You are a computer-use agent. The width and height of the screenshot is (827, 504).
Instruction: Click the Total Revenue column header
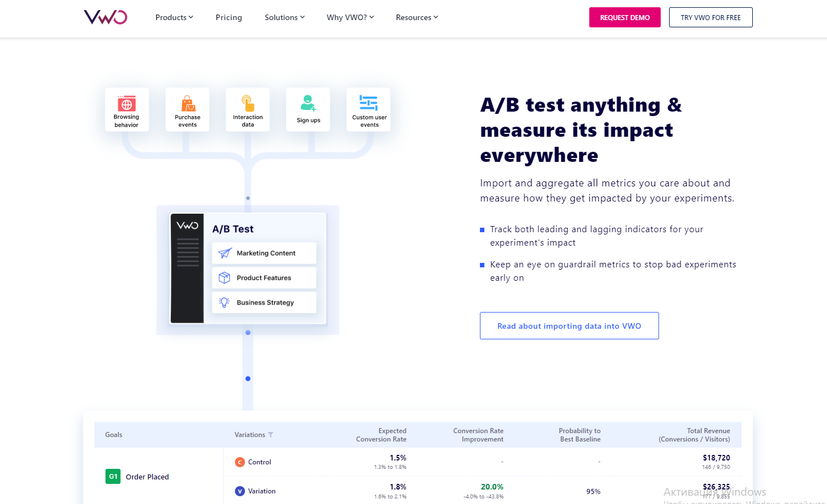[694, 435]
